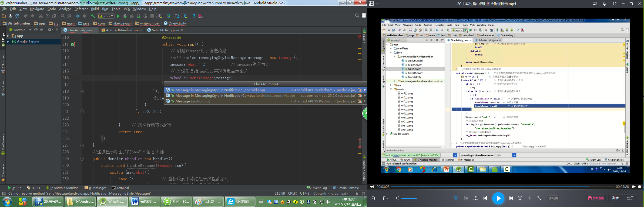Click the video clip scissors icon
The image size is (644, 207).
[520, 198]
